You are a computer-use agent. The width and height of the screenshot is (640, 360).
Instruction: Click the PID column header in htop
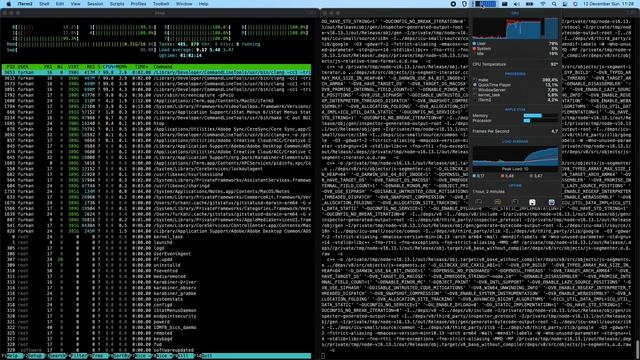click(x=11, y=67)
